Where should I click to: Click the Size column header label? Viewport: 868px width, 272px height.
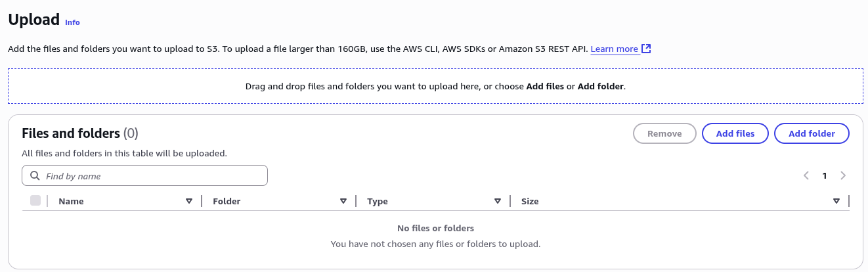[530, 201]
